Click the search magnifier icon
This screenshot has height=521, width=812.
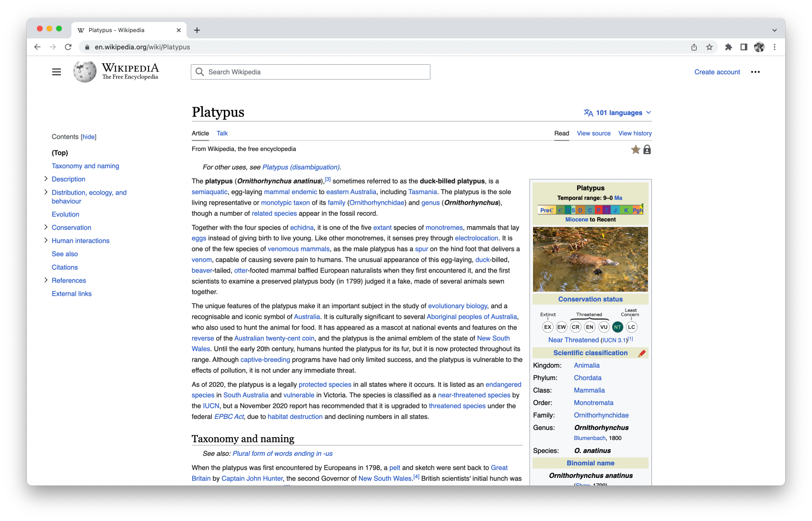click(x=200, y=71)
